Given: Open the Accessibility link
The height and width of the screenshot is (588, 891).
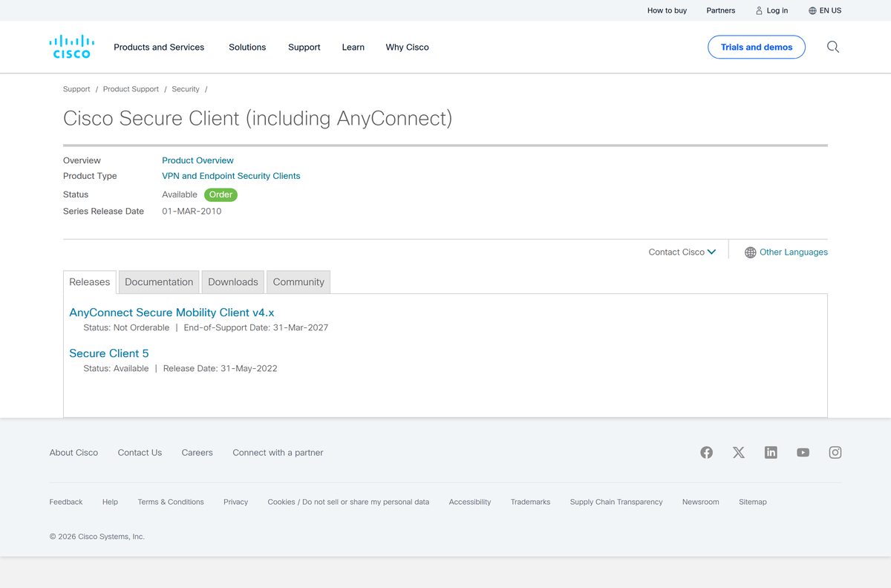Looking at the screenshot, I should point(470,502).
